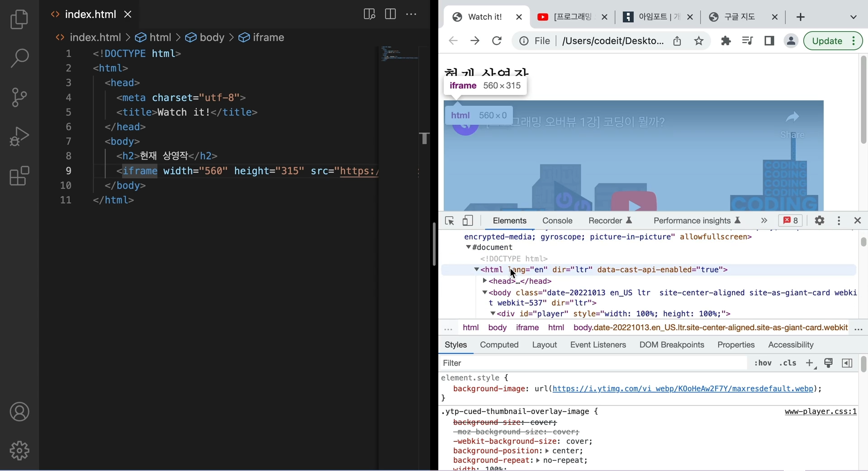868x471 pixels.
Task: Open preview to the side icon
Action: coord(369,14)
